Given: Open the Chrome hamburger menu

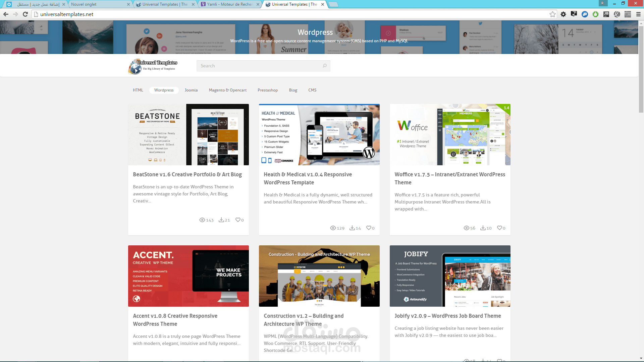Looking at the screenshot, I should (638, 14).
